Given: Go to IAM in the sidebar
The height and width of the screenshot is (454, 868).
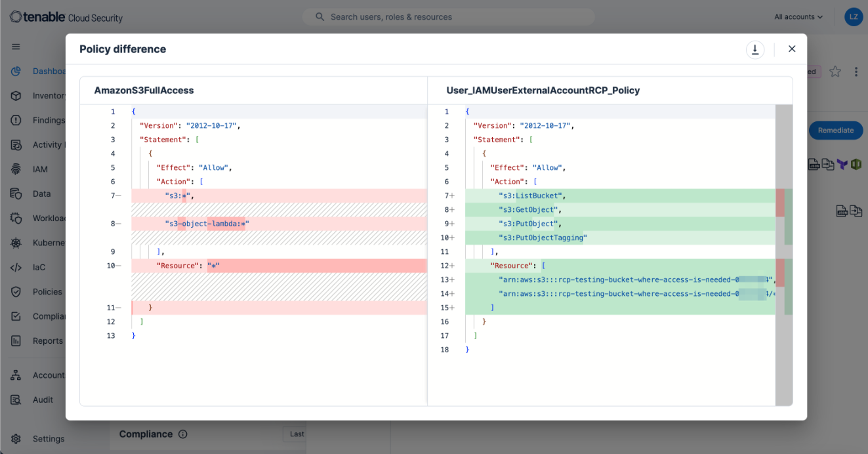Looking at the screenshot, I should pyautogui.click(x=40, y=169).
